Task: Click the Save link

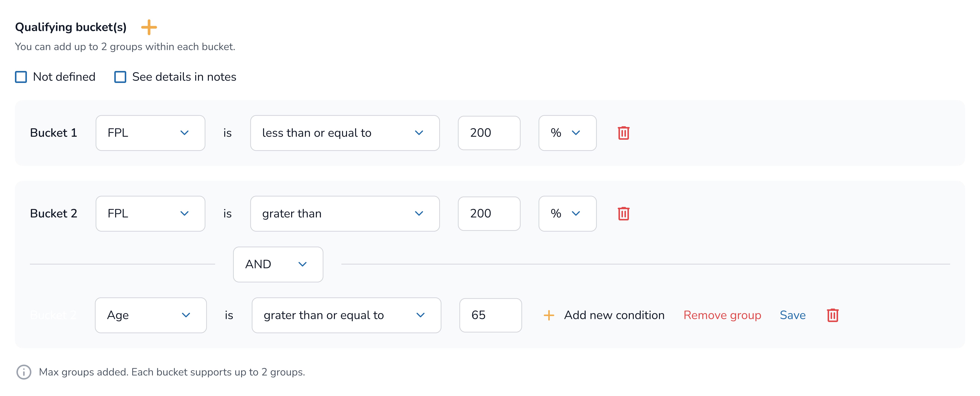Action: tap(793, 315)
